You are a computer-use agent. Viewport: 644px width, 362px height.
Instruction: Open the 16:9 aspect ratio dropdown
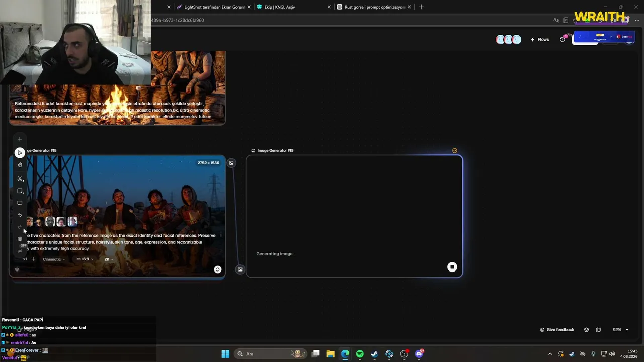pyautogui.click(x=85, y=259)
